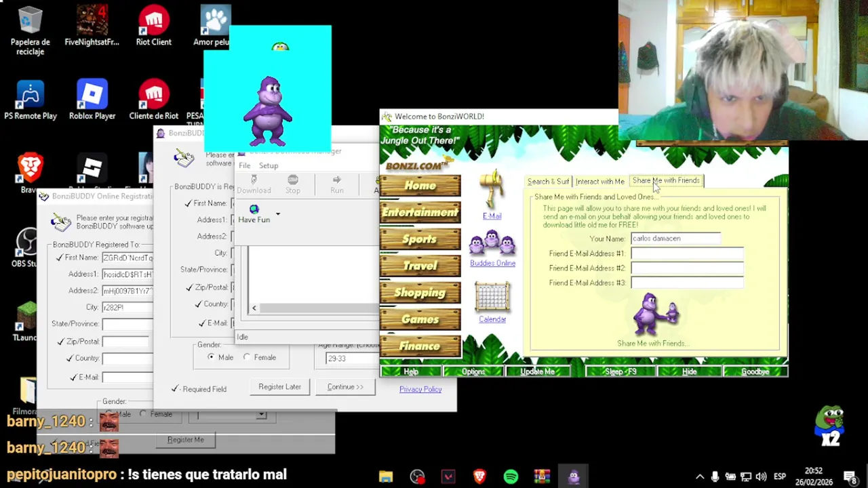Select the Share Me with Friends tab
This screenshot has height=488, width=868.
pyautogui.click(x=665, y=180)
